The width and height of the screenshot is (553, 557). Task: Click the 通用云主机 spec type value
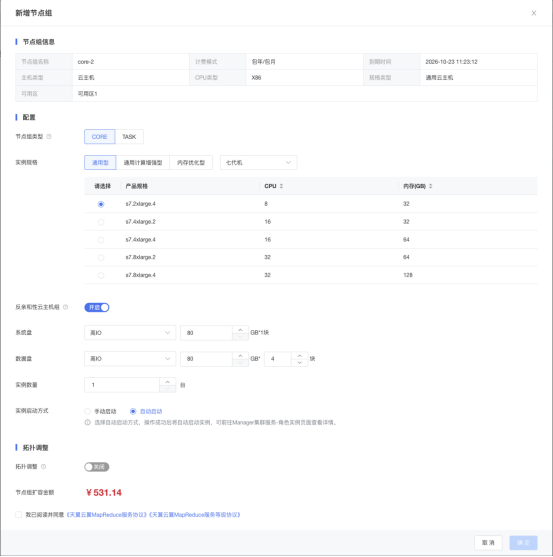click(439, 77)
